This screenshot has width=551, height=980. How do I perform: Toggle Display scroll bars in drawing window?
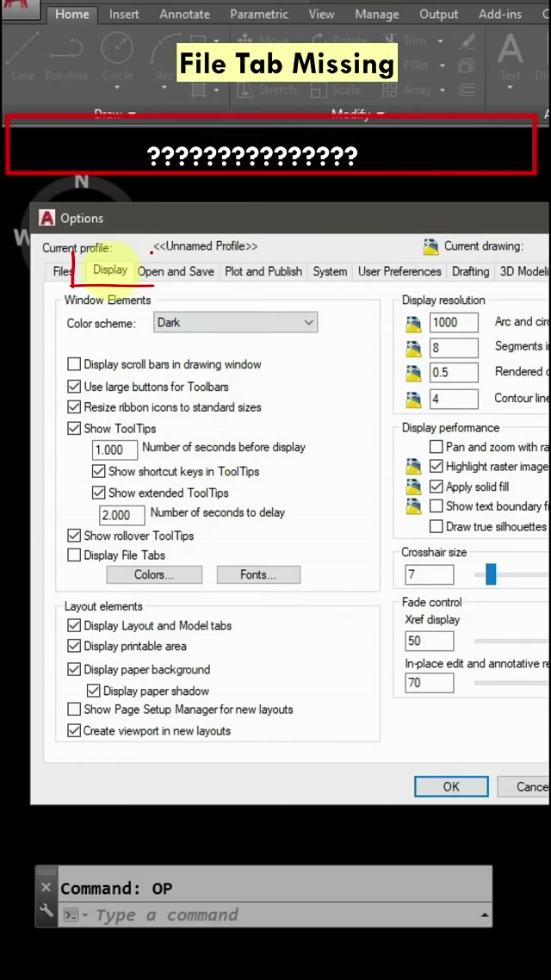pyautogui.click(x=75, y=364)
